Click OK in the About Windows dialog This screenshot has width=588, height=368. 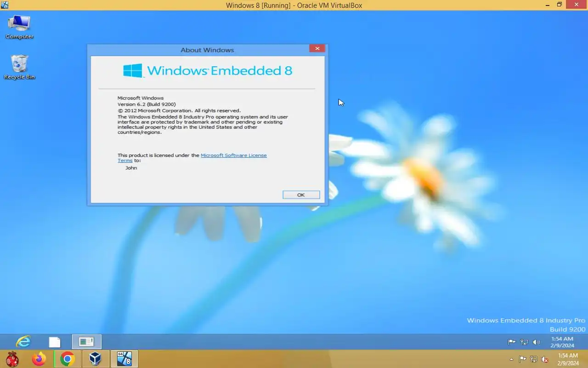click(x=301, y=195)
